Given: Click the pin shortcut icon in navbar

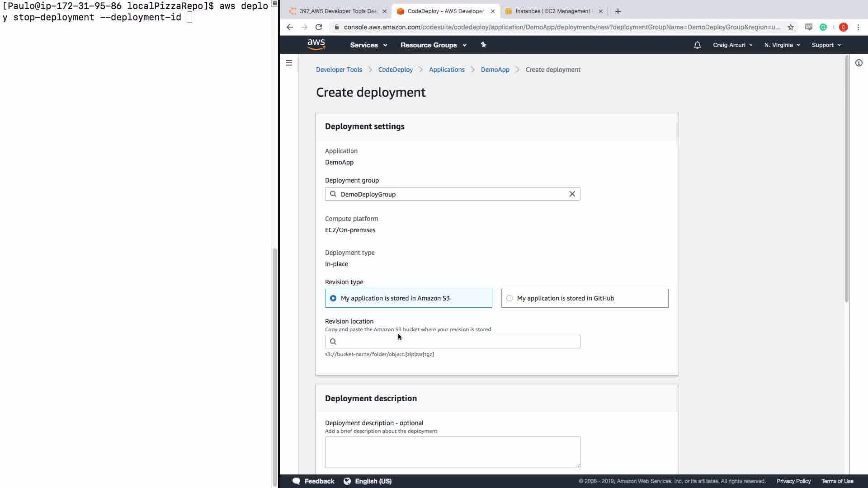Looking at the screenshot, I should (483, 45).
